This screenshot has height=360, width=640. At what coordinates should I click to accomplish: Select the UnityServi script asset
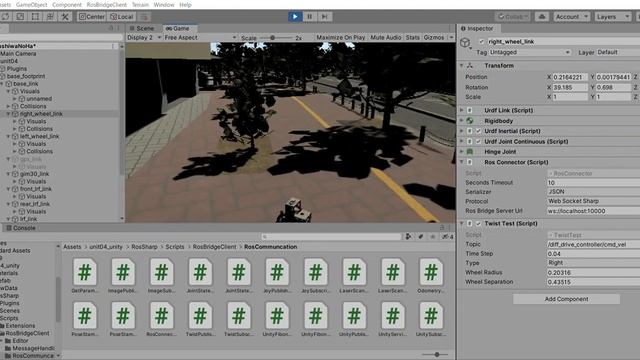(393, 319)
